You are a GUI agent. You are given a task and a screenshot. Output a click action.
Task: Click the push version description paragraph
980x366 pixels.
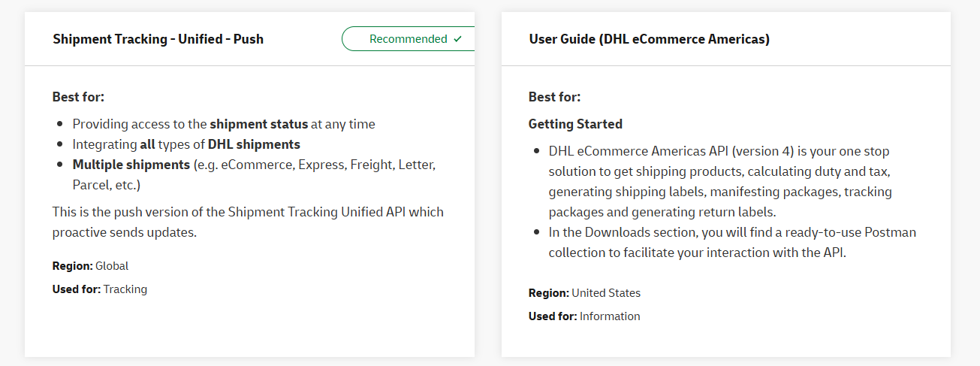tap(247, 222)
